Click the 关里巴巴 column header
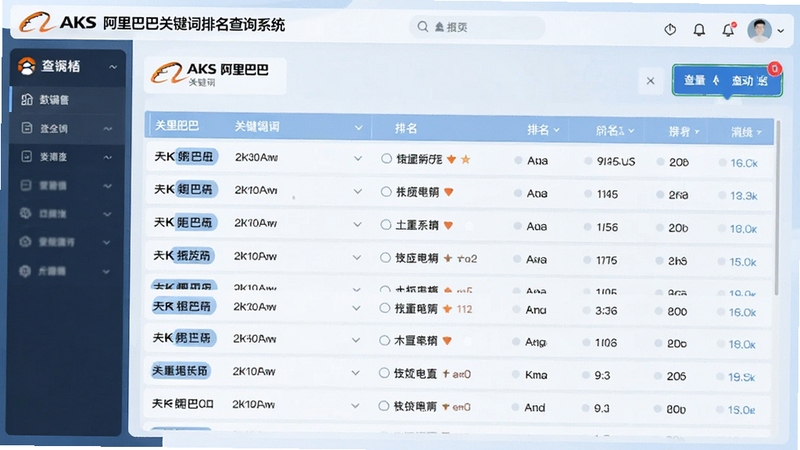 (177, 126)
